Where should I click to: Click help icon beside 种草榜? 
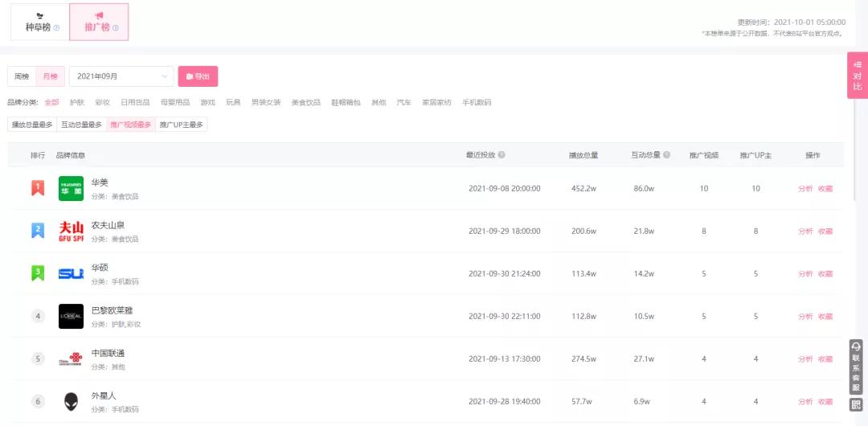click(56, 27)
